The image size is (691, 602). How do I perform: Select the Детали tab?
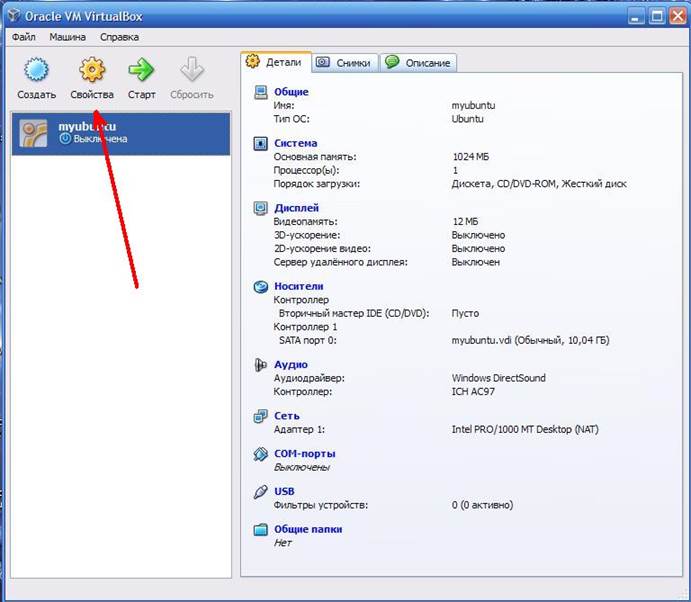click(276, 62)
